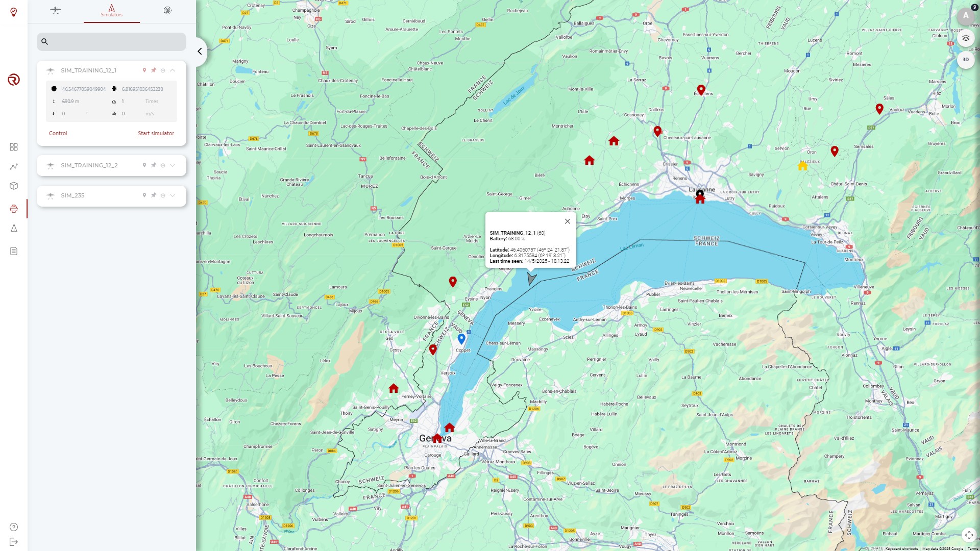Screen dimensions: 980x551
Task: Click the red R logo in sidebar
Action: coord(14,80)
